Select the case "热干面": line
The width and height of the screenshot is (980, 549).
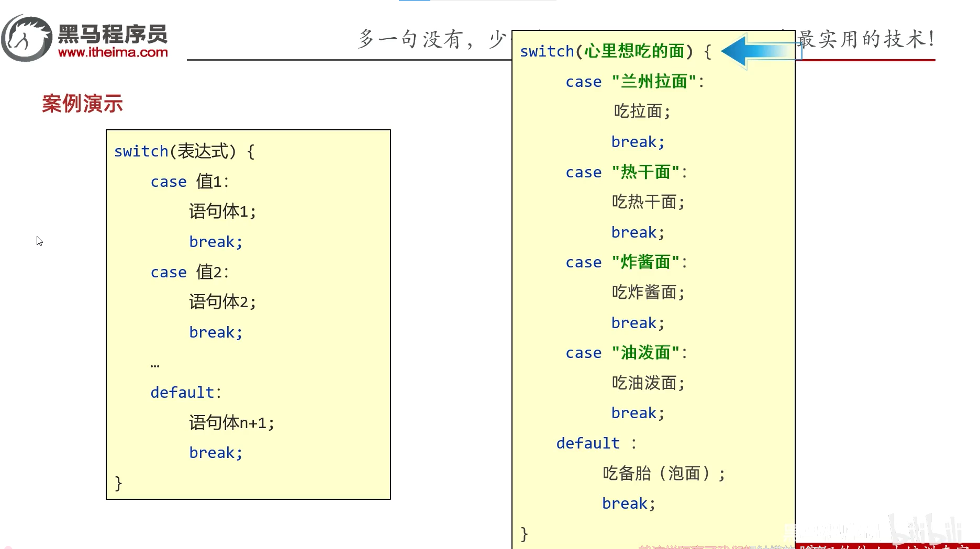(x=627, y=172)
